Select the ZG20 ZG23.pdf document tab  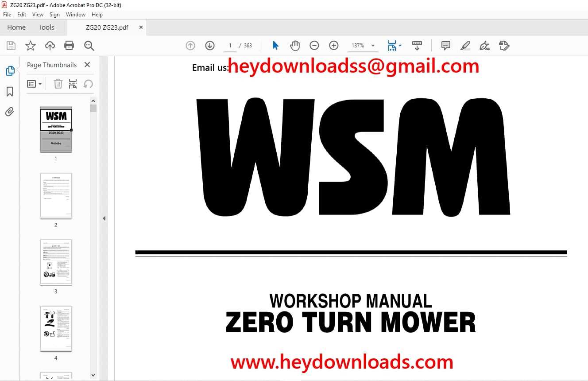[107, 27]
